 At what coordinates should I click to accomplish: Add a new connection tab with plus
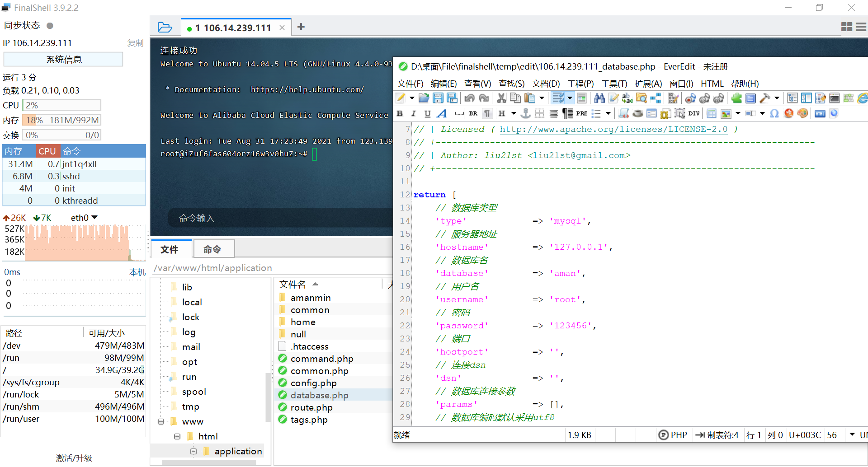pos(301,27)
